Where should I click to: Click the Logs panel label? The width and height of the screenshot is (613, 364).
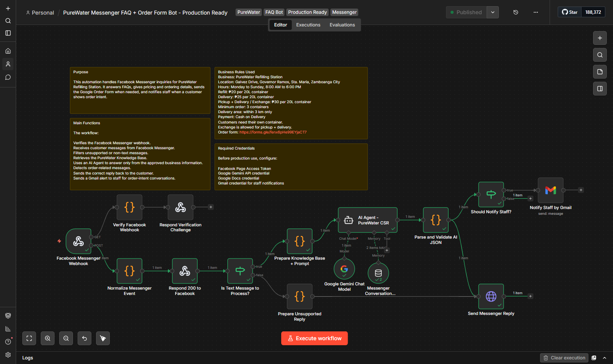tap(28, 358)
